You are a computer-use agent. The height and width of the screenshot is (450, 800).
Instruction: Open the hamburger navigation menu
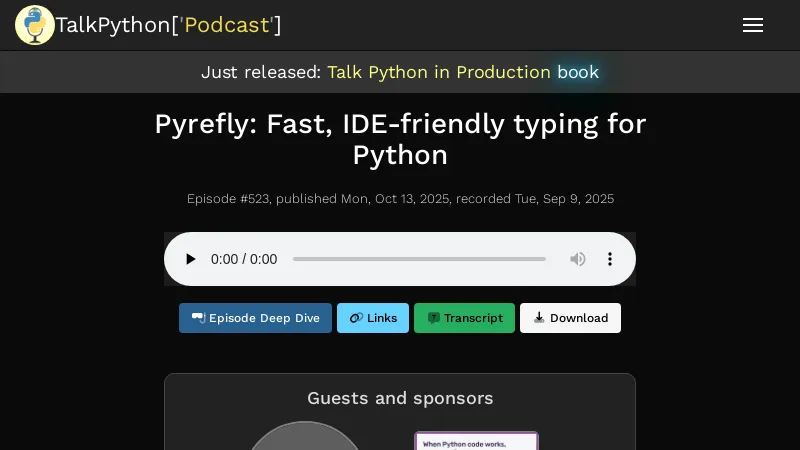click(753, 25)
